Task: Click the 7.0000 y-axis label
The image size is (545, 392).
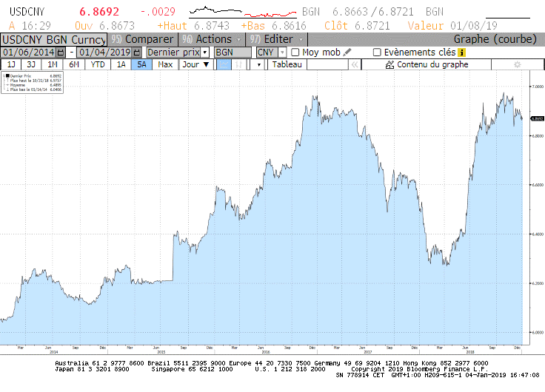Action: click(538, 87)
